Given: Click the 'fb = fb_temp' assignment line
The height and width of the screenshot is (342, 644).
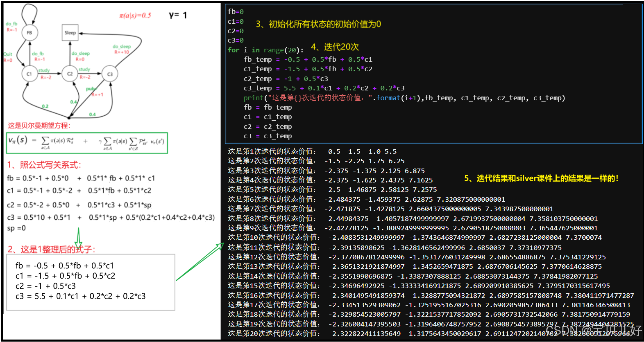Looking at the screenshot, I should coord(268,107).
